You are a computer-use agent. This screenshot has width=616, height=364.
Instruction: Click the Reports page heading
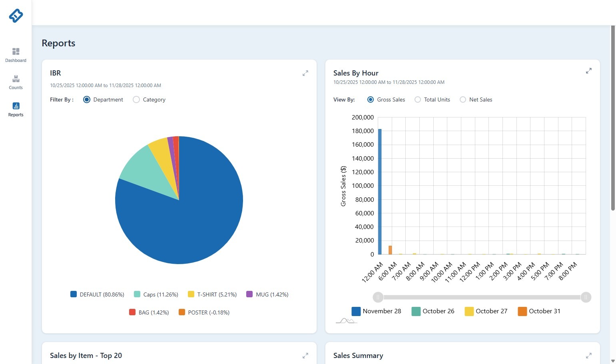tap(58, 43)
